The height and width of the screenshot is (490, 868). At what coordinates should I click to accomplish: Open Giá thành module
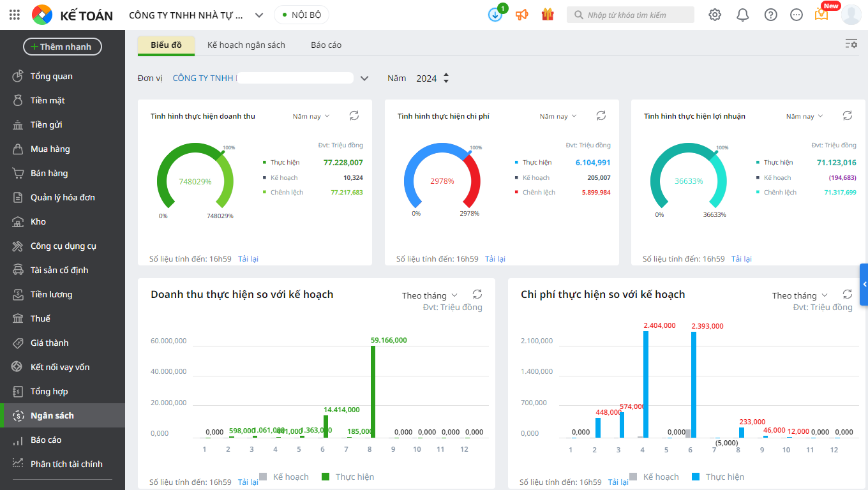[x=63, y=343]
